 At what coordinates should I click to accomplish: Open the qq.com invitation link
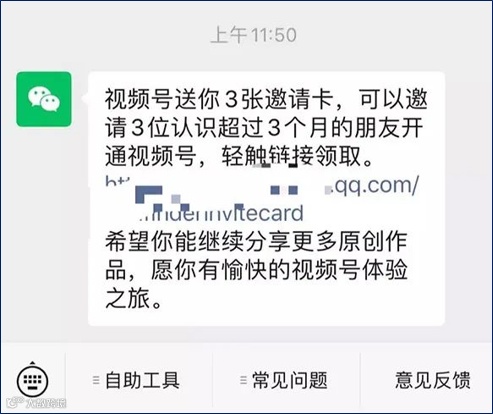pyautogui.click(x=262, y=199)
